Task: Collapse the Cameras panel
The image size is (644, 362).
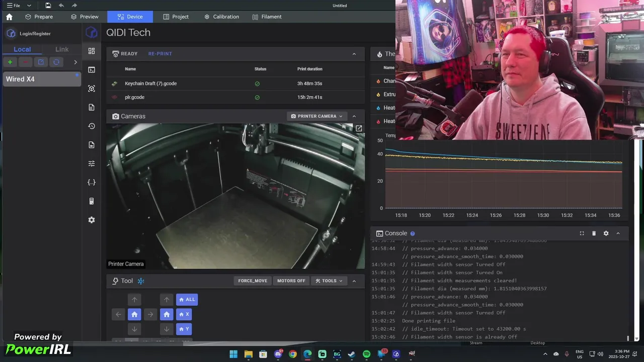Action: pyautogui.click(x=354, y=116)
